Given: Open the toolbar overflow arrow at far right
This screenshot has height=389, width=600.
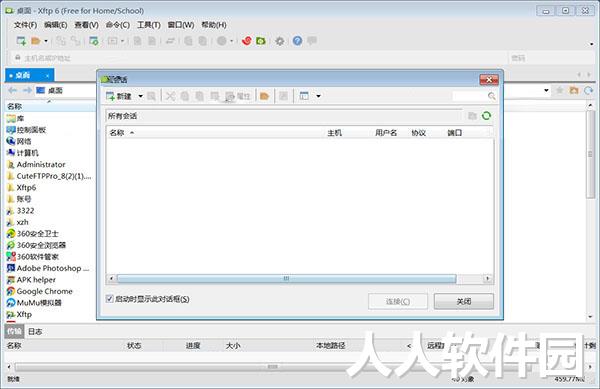Looking at the screenshot, I should click(591, 44).
